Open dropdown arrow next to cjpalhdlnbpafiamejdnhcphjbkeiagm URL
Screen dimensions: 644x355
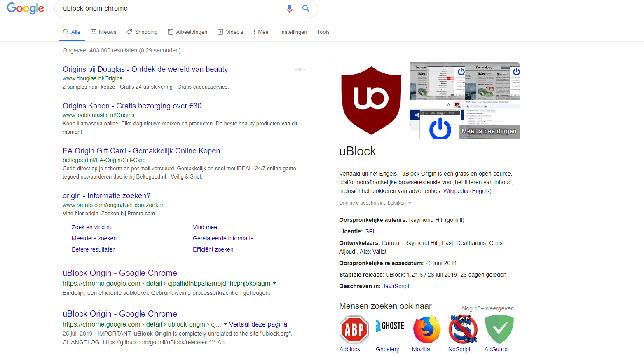(274, 284)
